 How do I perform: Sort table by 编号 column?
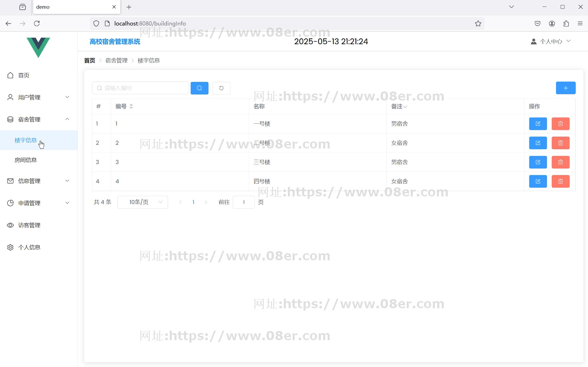pyautogui.click(x=131, y=106)
